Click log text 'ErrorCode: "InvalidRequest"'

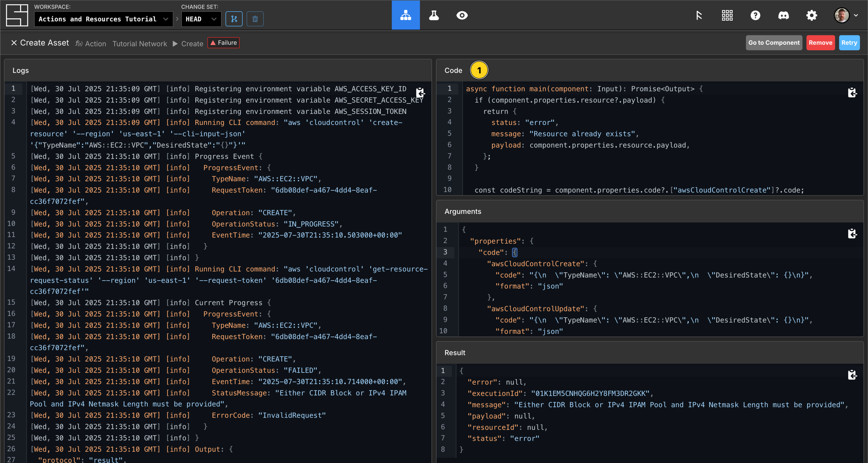pos(269,415)
